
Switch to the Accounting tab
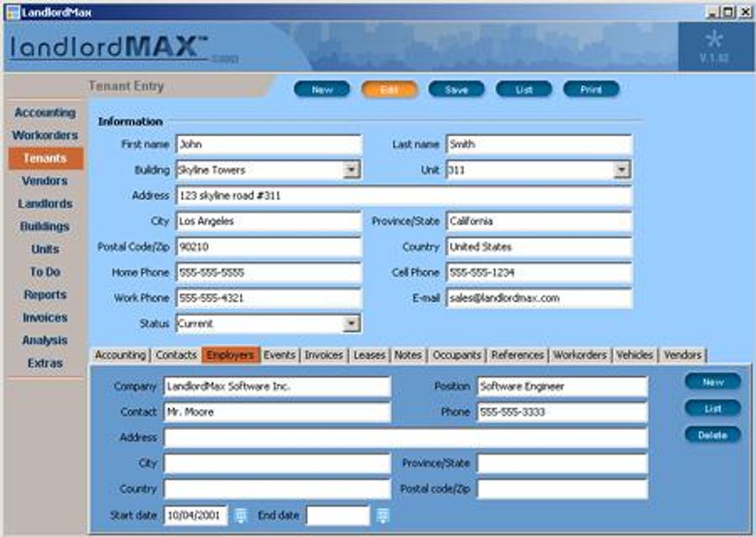pos(120,355)
